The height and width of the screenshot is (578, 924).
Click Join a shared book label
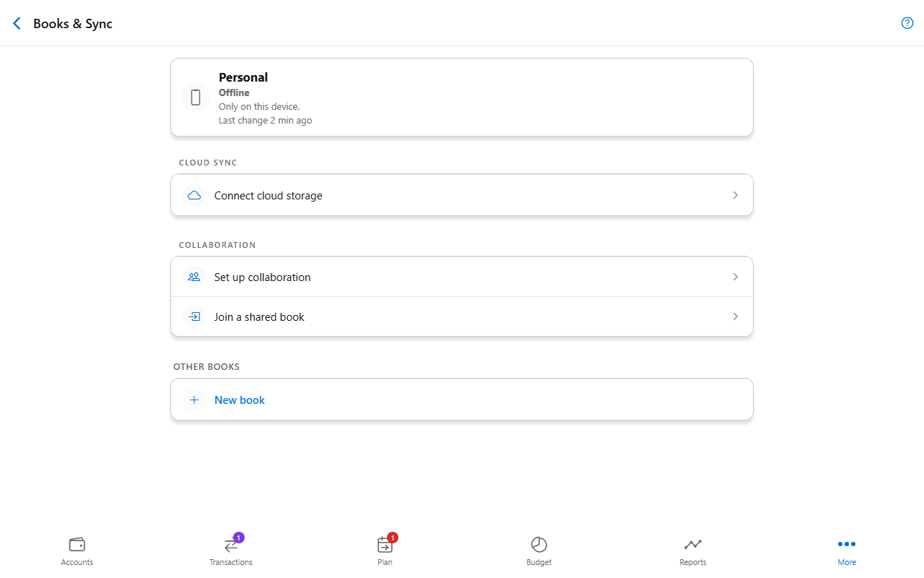259,316
